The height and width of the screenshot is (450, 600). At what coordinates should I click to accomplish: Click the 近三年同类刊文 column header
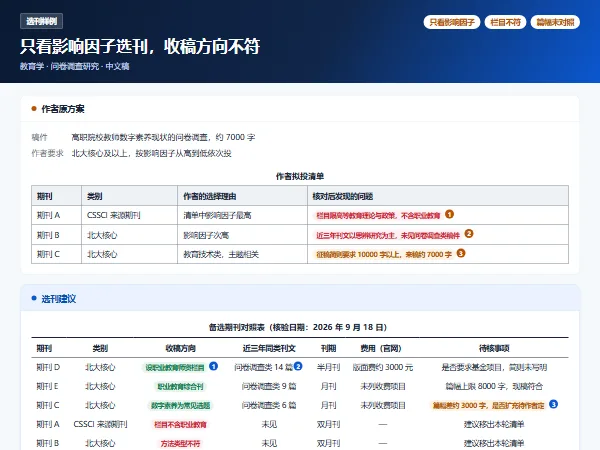[x=269, y=348]
